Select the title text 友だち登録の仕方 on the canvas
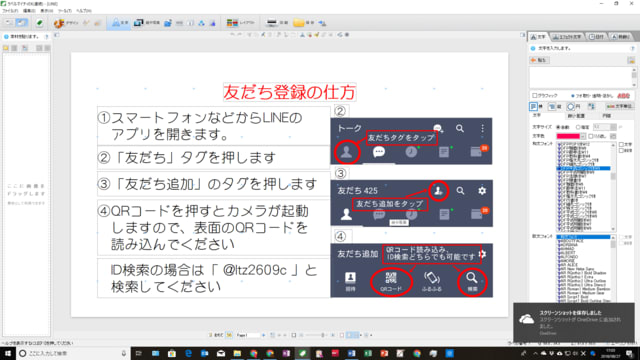640x360 pixels. tap(289, 92)
